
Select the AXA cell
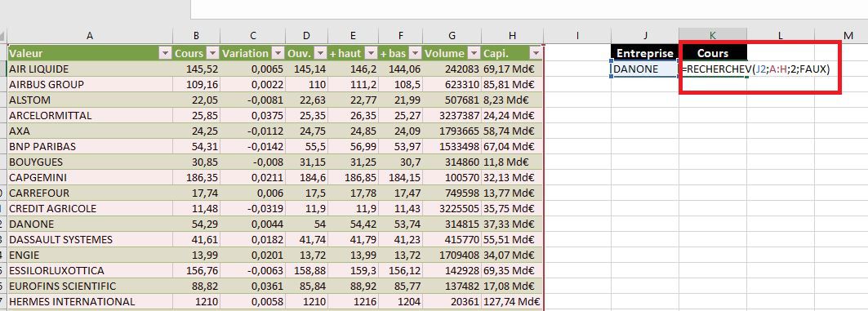tap(90, 131)
